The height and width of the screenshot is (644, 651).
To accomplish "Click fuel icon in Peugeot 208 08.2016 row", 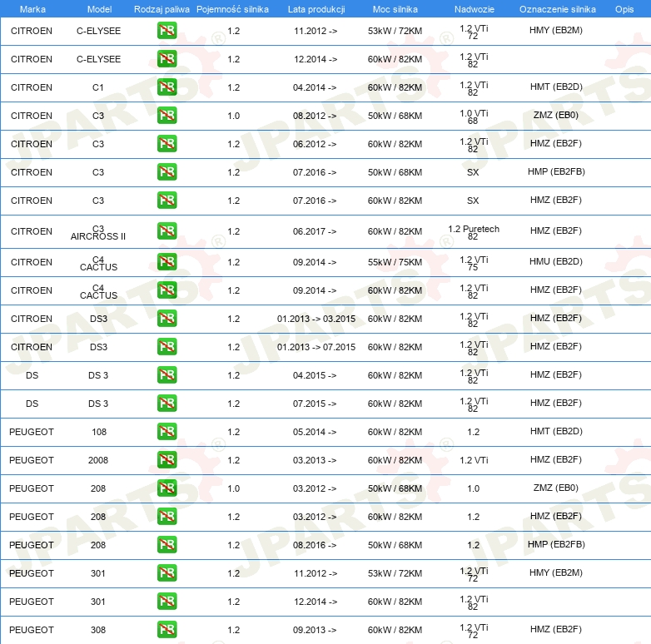I will [166, 545].
